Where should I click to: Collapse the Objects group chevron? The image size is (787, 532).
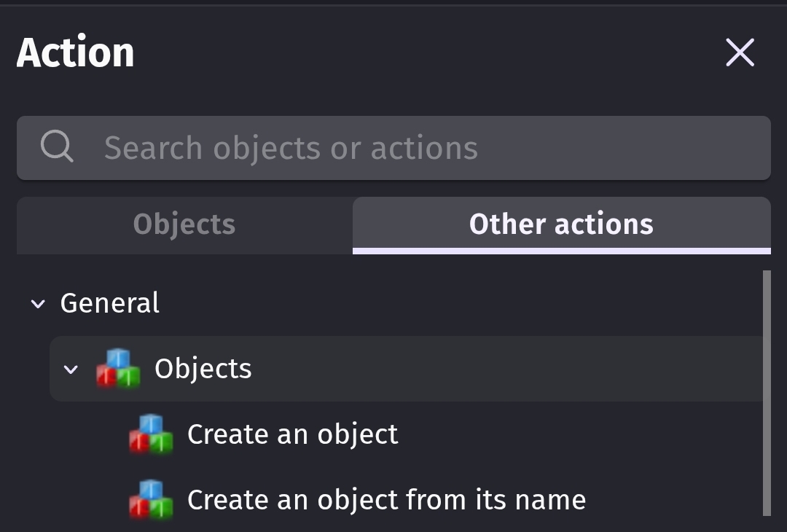(x=71, y=369)
